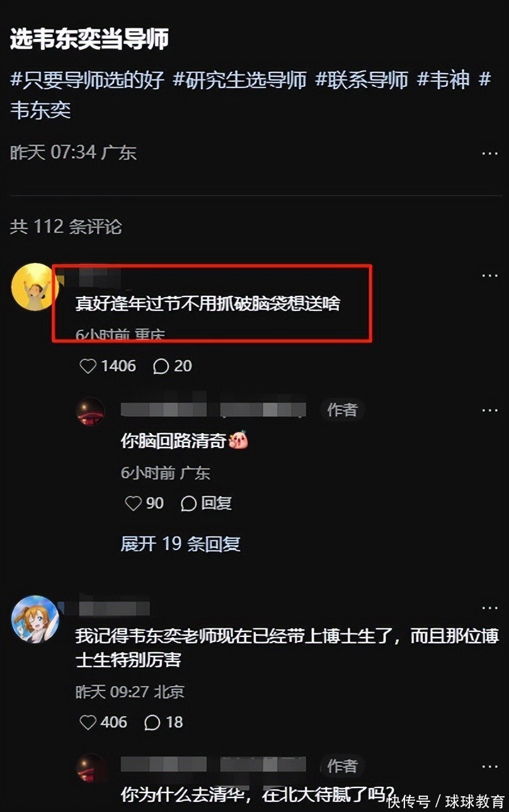View yellow avatar of the Chongqing commenter
This screenshot has height=812, width=509.
pos(34,286)
